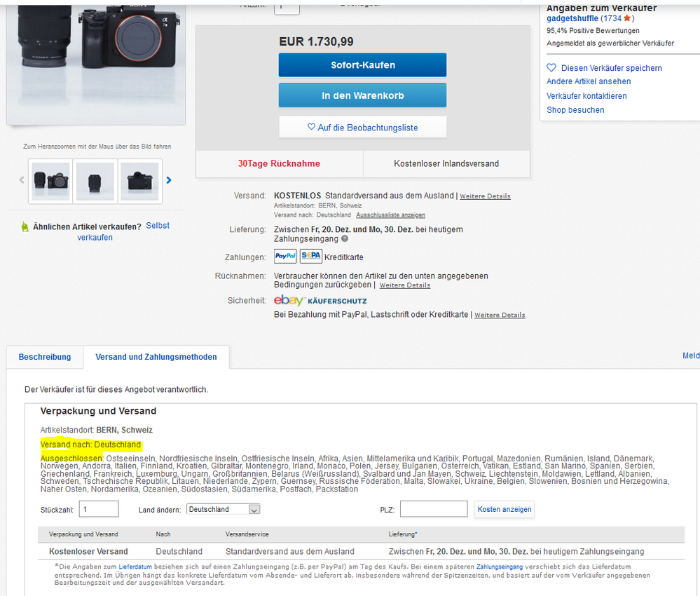The width and height of the screenshot is (700, 596).
Task: Click the heart icon beside Diesen Verkäufer speichern
Action: [x=551, y=68]
